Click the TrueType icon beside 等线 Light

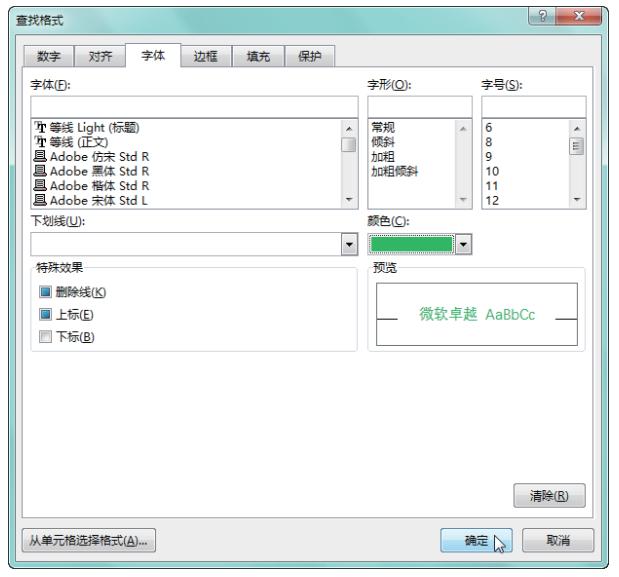pos(40,127)
